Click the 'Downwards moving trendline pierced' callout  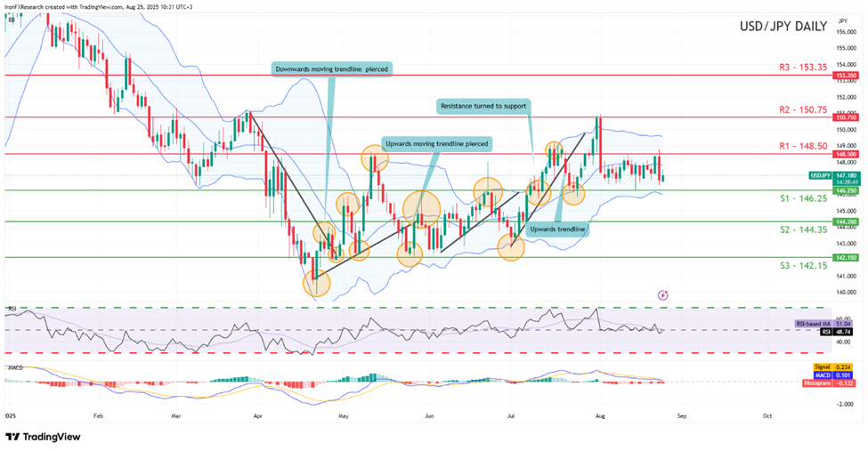(x=331, y=68)
